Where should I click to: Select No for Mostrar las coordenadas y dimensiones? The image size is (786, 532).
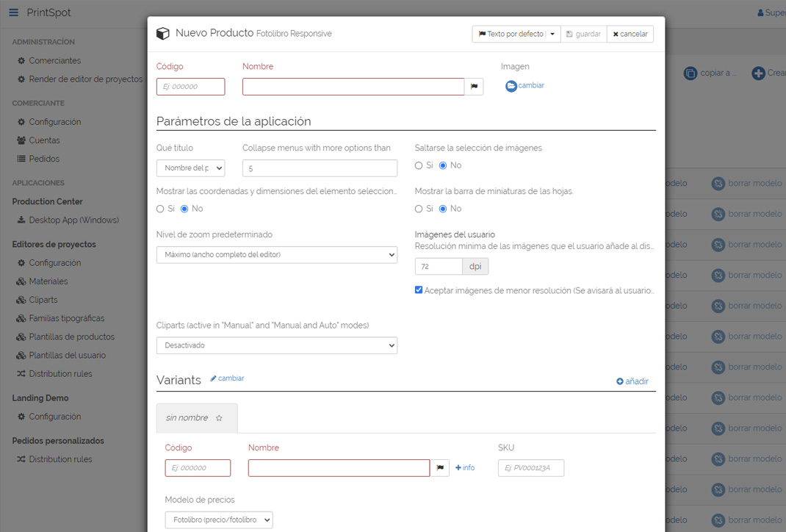click(184, 209)
